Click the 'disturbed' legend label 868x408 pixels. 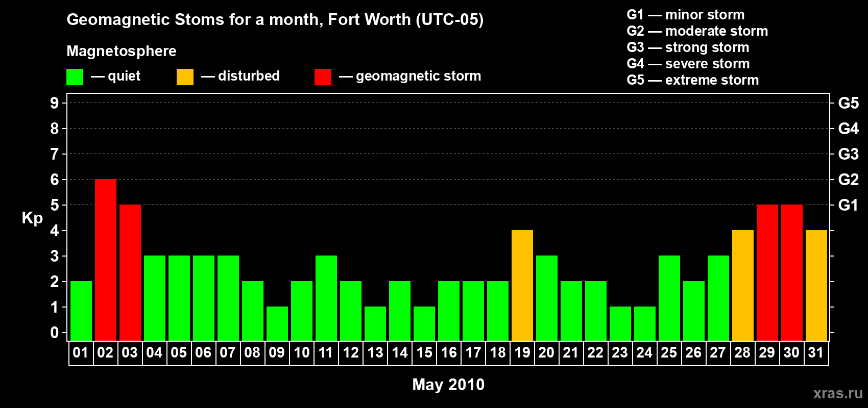point(249,76)
